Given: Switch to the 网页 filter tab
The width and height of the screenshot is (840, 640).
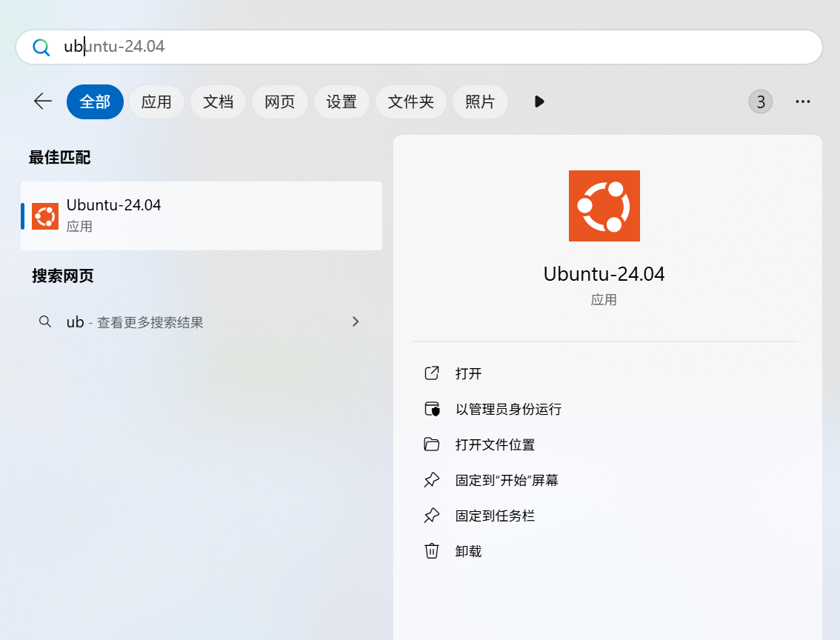Looking at the screenshot, I should pos(280,101).
